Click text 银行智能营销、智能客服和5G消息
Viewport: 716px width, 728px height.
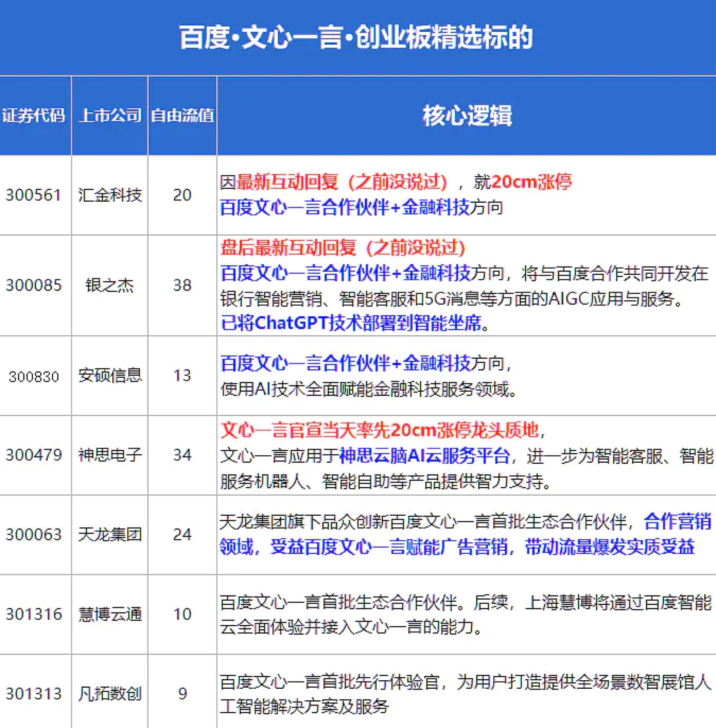[x=350, y=299]
